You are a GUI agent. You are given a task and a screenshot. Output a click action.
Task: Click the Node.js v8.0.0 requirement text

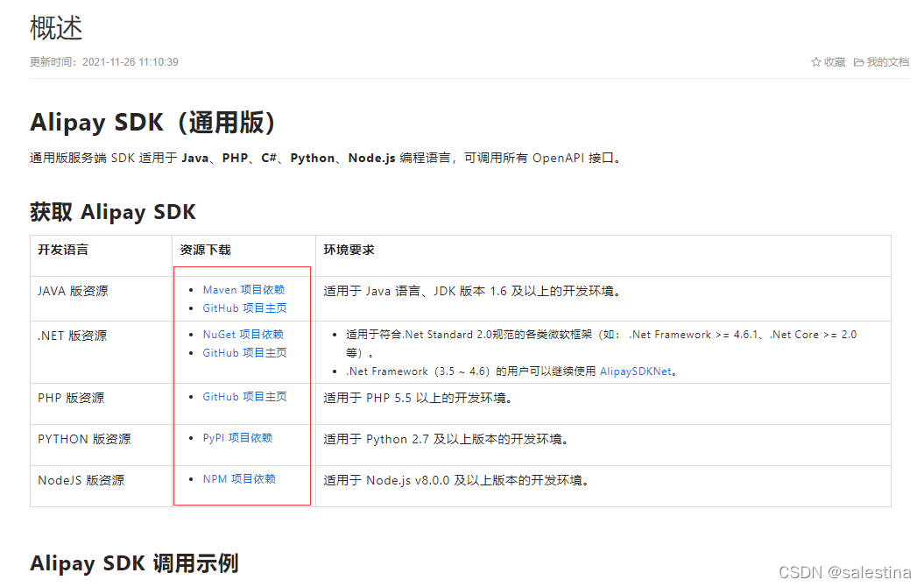tap(456, 481)
